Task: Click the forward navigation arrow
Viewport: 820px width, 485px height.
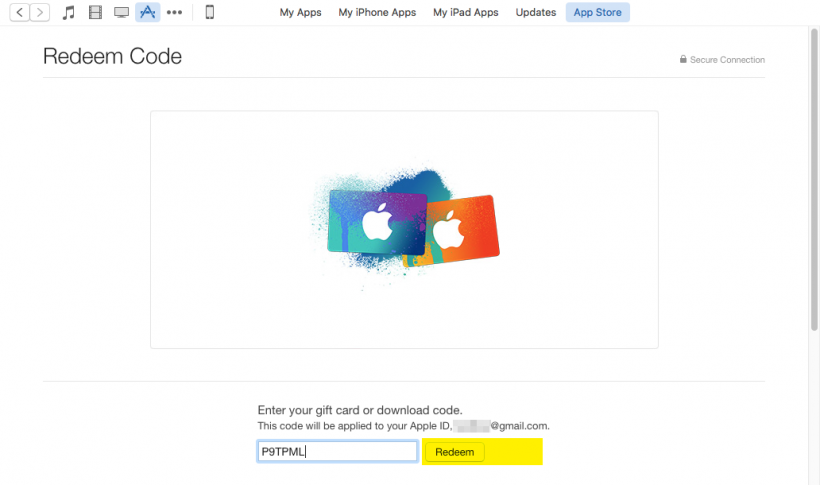Action: point(40,13)
